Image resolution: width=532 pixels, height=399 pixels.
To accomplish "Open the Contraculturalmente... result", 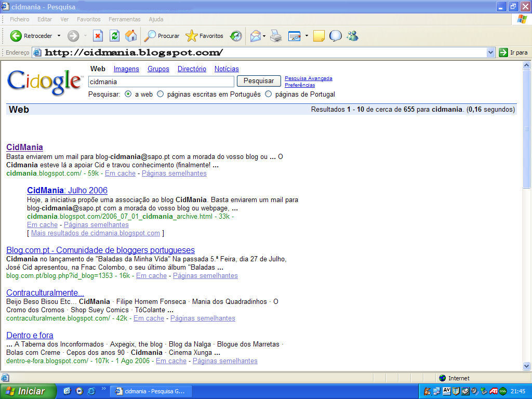I will coord(45,293).
